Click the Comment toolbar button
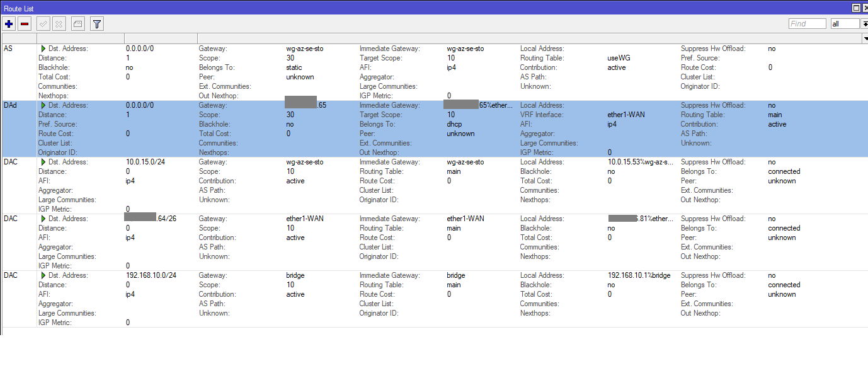 click(77, 24)
